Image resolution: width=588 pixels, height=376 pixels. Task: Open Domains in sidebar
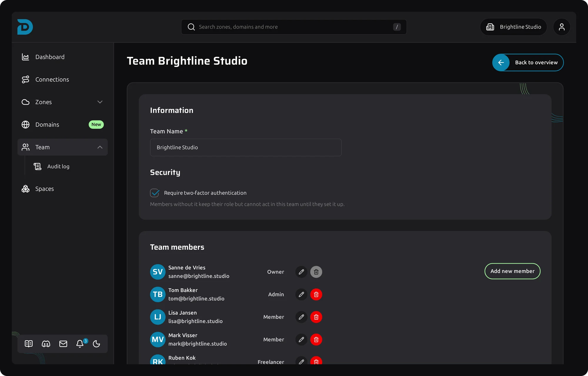pos(63,125)
